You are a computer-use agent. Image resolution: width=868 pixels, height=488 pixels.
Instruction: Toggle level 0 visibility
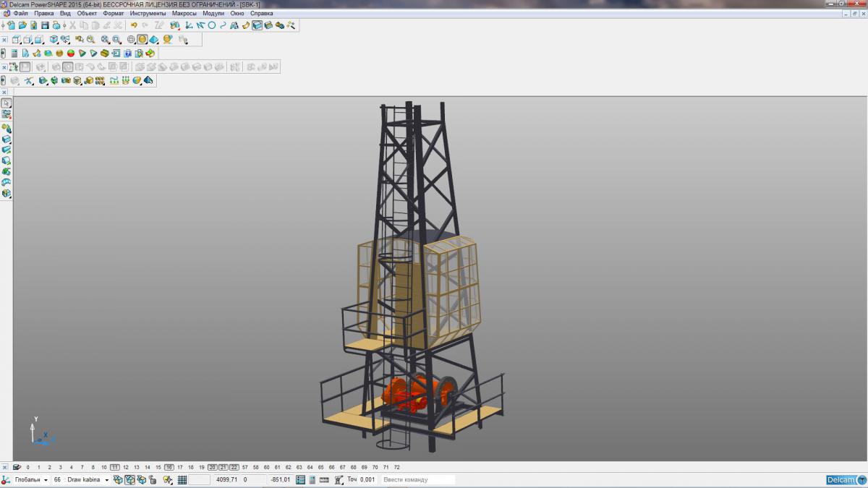point(28,467)
